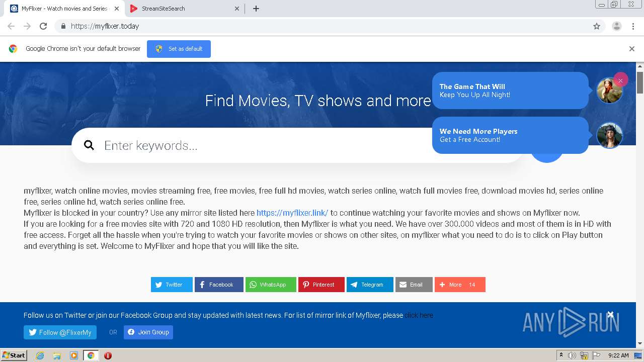Share on Pinterest button
Viewport: 644px width, 362px height.
pos(321,285)
